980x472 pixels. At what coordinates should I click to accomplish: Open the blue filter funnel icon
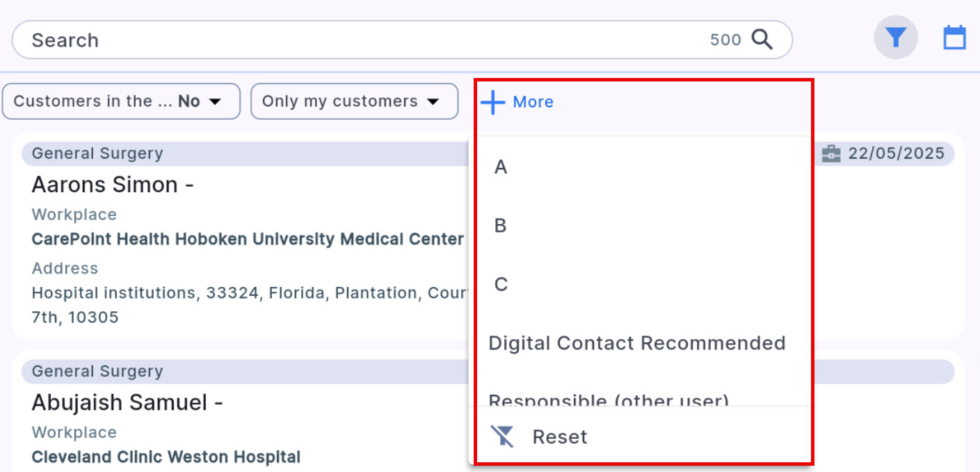coord(896,38)
